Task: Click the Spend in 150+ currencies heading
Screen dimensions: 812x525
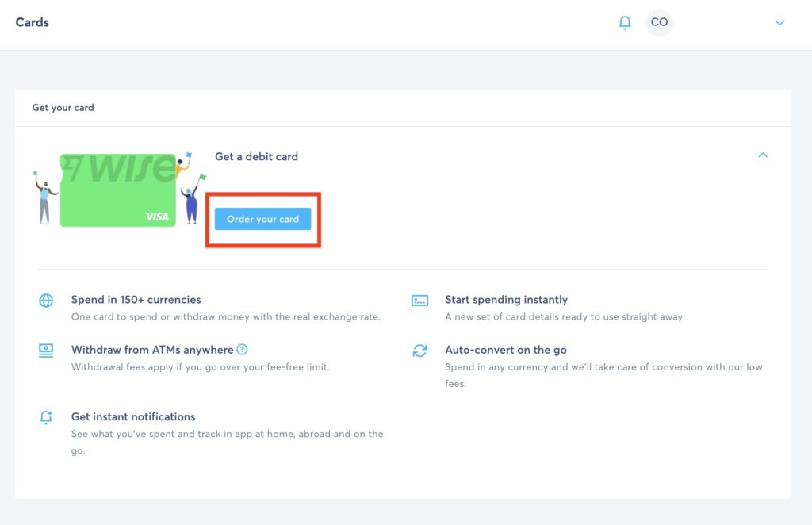Action: (136, 300)
